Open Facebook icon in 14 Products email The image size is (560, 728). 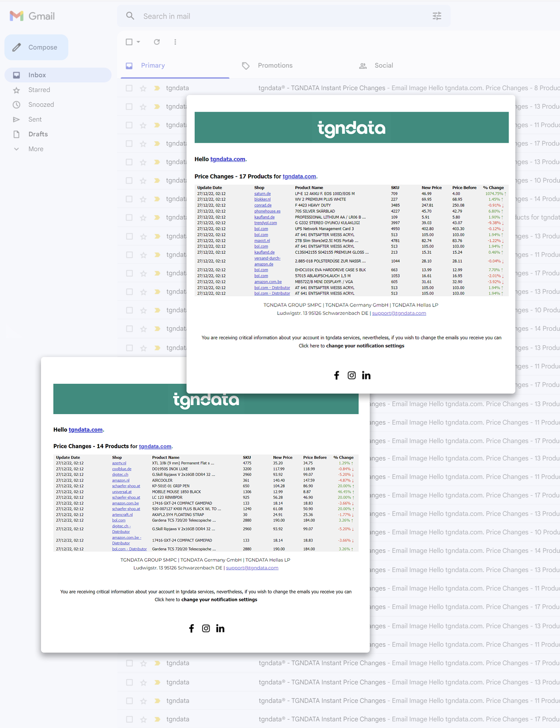tap(191, 628)
